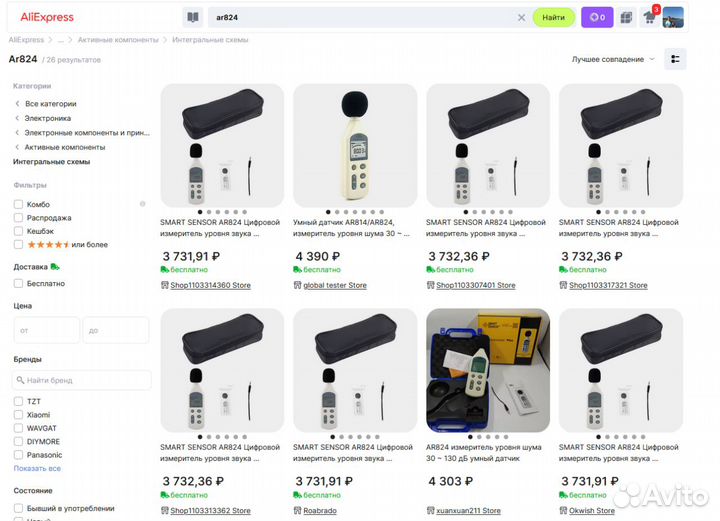Select Интегральные схемы sidebar category
The image size is (720, 521).
click(x=51, y=162)
